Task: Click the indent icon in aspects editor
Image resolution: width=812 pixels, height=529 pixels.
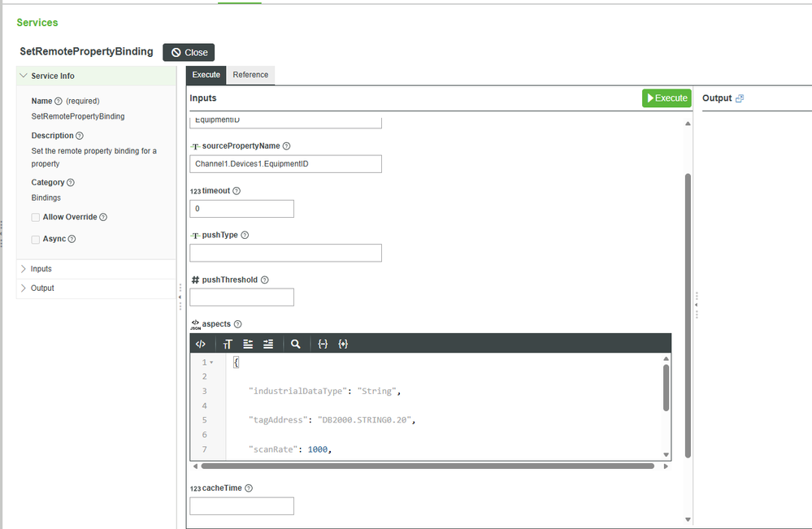Action: (268, 344)
